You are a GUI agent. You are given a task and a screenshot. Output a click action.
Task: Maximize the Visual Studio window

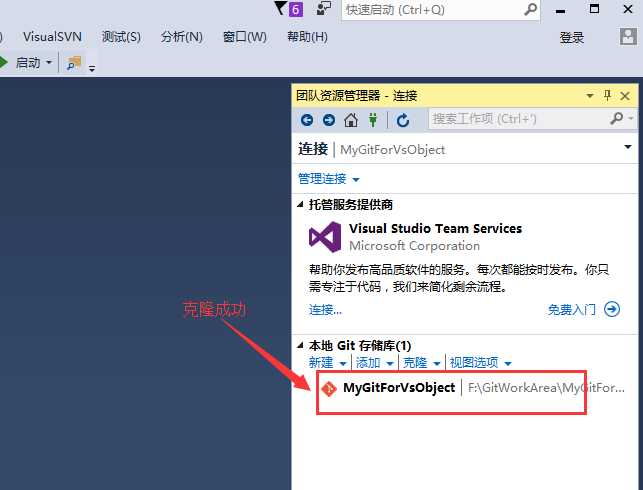click(594, 9)
